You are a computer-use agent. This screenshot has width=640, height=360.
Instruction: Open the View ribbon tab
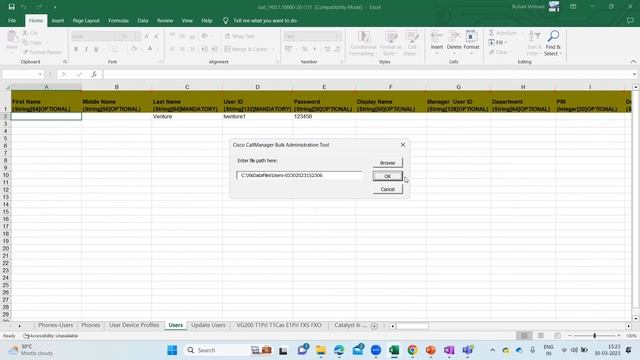pos(187,20)
